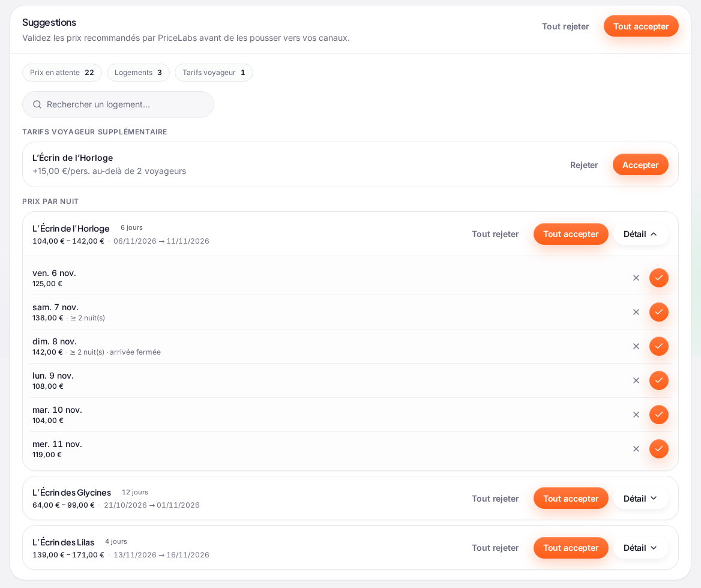Click the search magnifier icon
This screenshot has width=701, height=588.
(37, 104)
